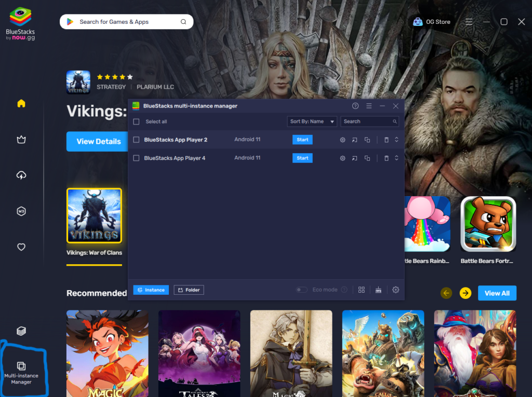Arrange instances with the grid icon
Viewport: 532px width, 397px height.
pyautogui.click(x=362, y=290)
